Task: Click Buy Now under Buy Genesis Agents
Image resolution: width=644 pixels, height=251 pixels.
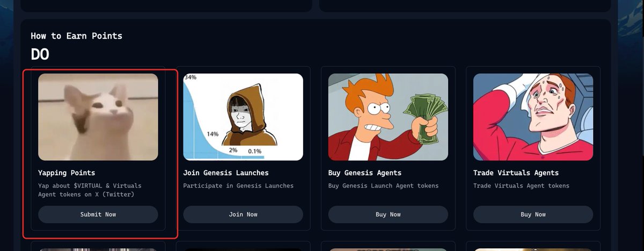Action: tap(388, 214)
